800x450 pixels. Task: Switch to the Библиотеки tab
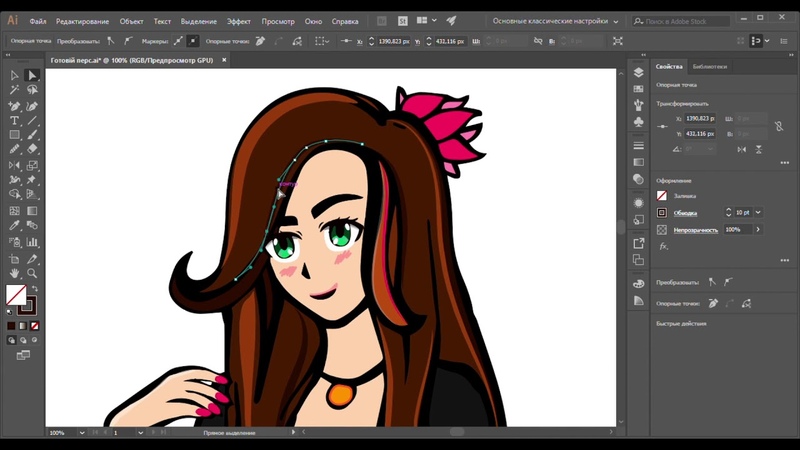[709, 66]
